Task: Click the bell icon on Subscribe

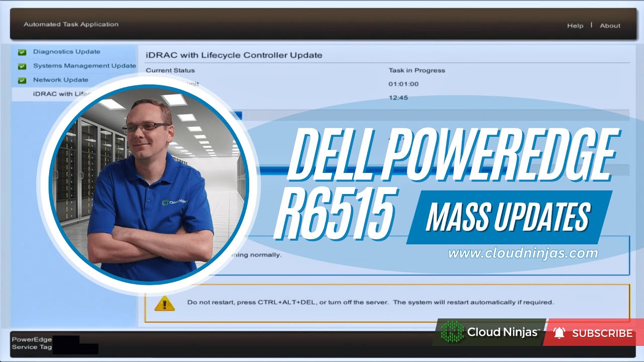Action: tap(559, 333)
